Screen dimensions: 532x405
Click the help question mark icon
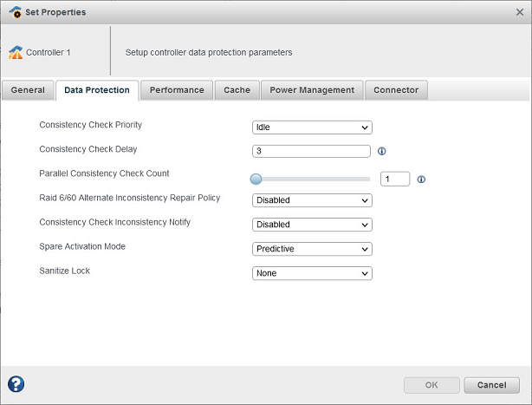coord(16,384)
